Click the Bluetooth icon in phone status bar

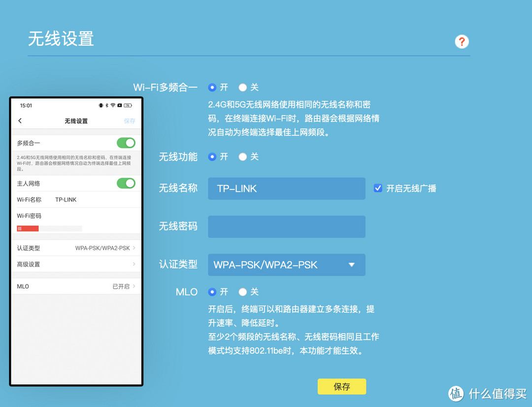click(x=107, y=105)
